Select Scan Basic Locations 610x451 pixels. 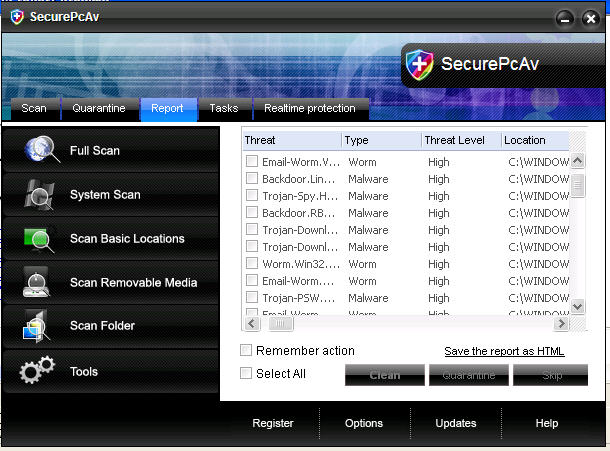coord(111,238)
